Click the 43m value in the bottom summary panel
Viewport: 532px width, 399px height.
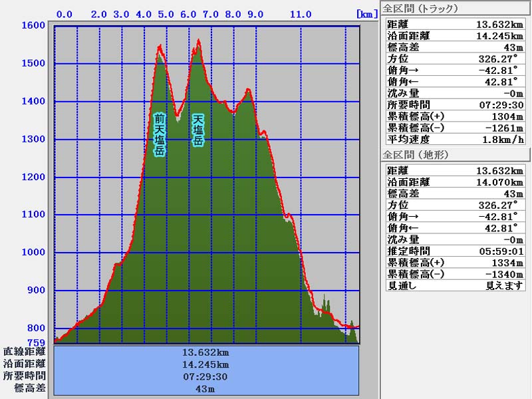click(x=206, y=388)
